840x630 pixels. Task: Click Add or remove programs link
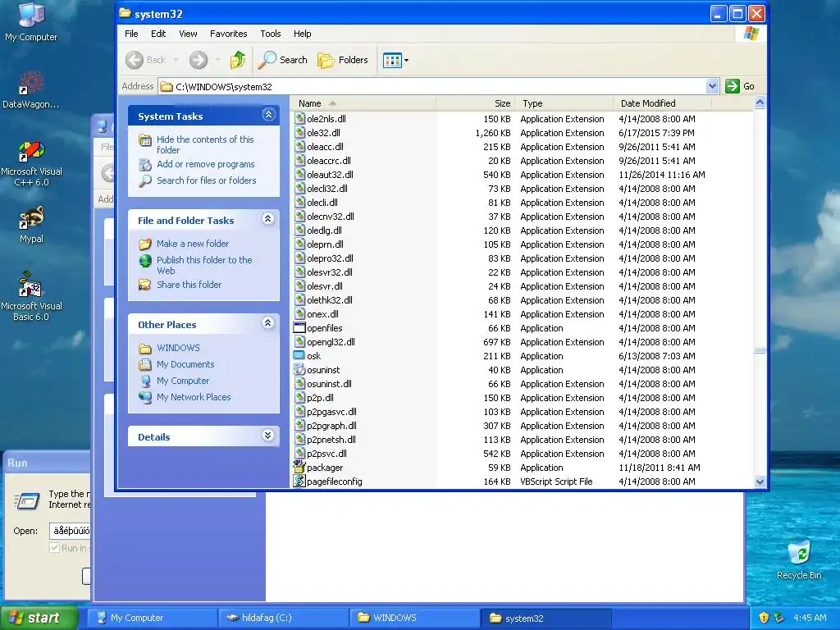(x=206, y=164)
